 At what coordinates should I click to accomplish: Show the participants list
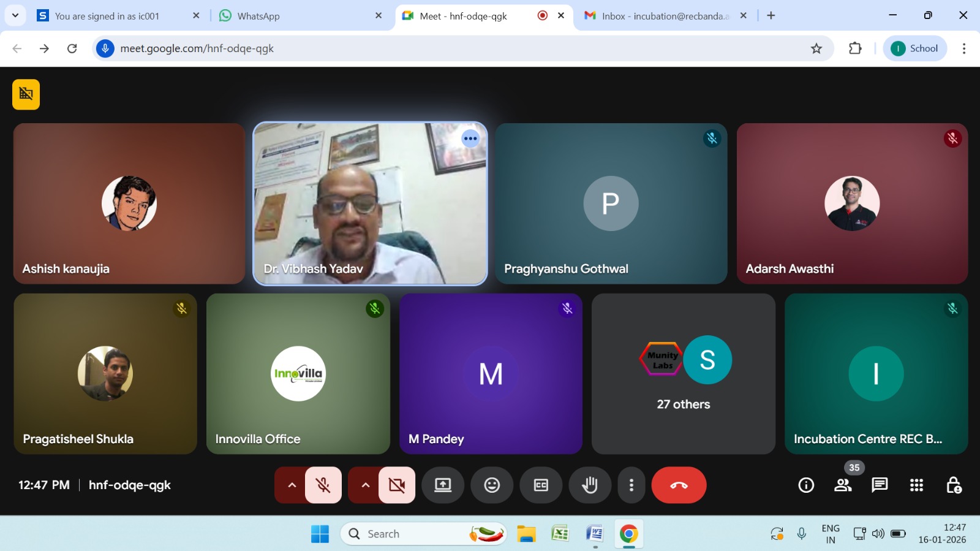click(x=843, y=485)
